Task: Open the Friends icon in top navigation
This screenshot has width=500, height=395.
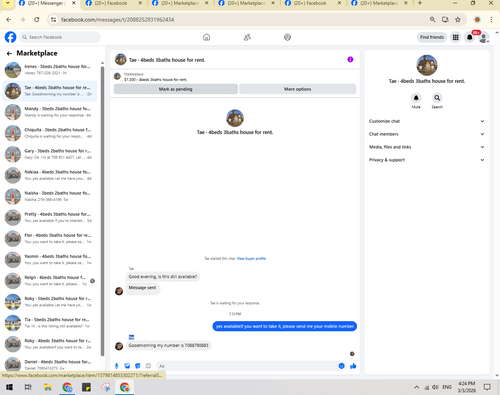Action: 247,37
